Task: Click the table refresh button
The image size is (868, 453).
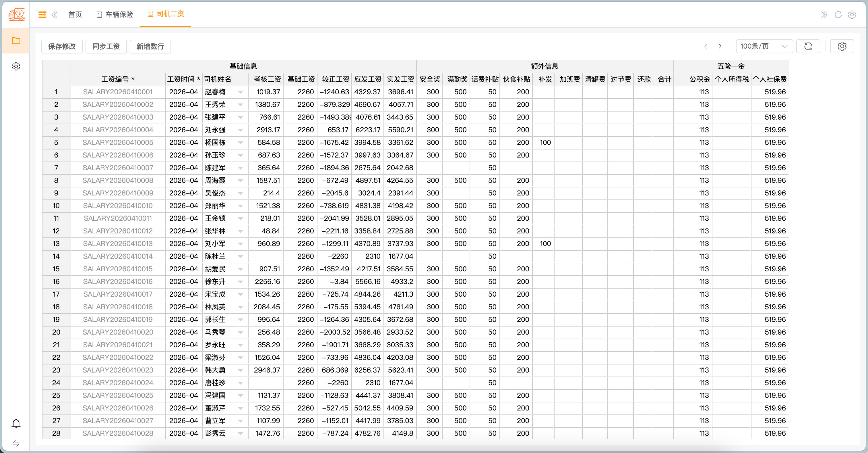Action: pos(808,46)
